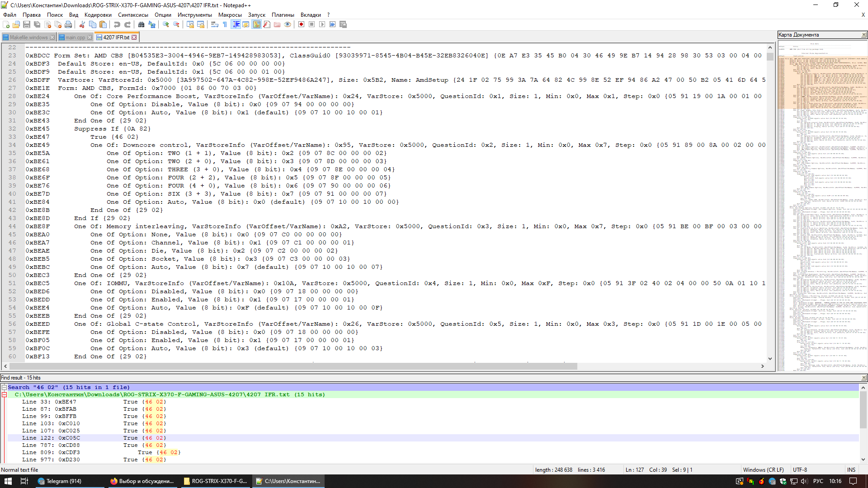Collapse the Search "46 02" results node

coord(4,387)
